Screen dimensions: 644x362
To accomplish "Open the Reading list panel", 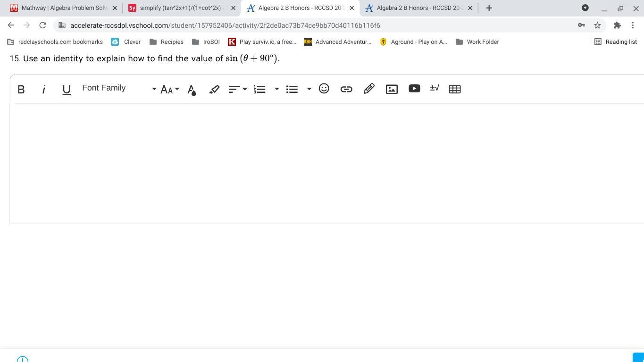I will (x=615, y=42).
